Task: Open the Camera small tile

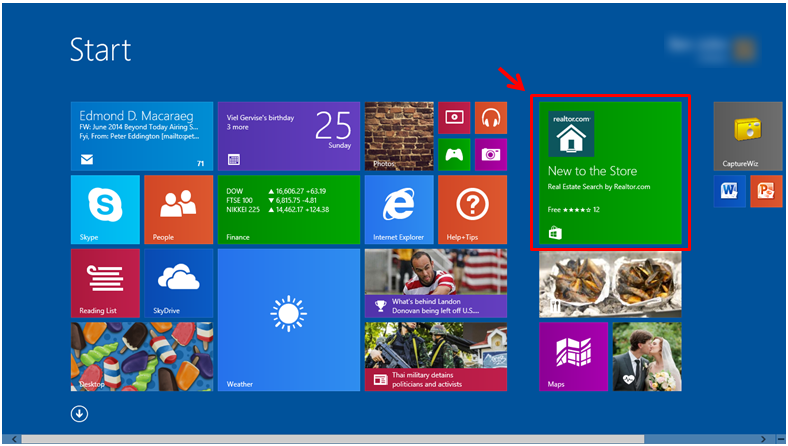Action: coord(490,154)
